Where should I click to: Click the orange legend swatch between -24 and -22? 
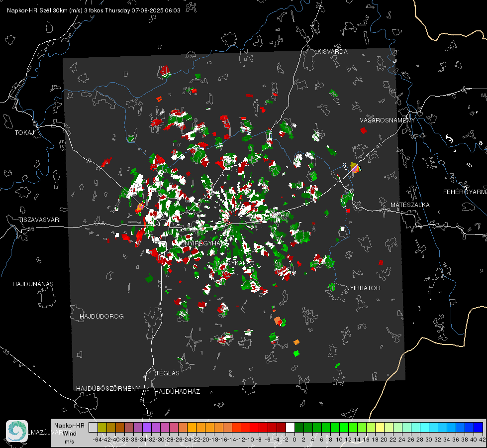192,427
